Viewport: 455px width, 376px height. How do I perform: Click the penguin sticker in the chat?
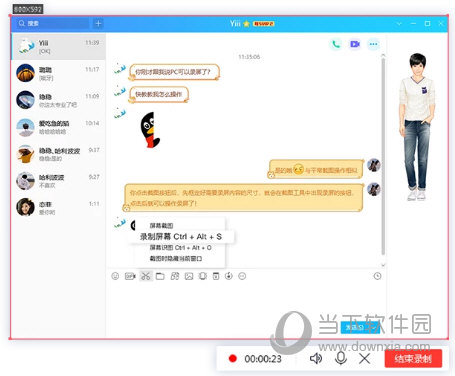tap(150, 130)
